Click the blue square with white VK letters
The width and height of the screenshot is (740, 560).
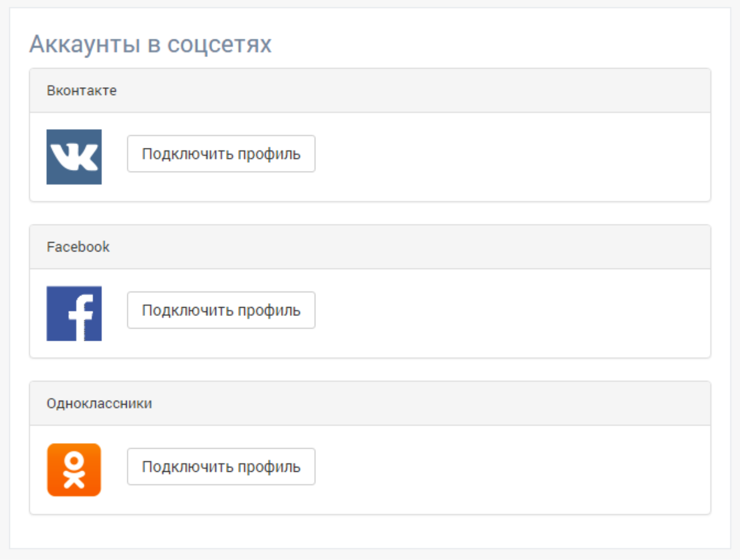coord(74,157)
